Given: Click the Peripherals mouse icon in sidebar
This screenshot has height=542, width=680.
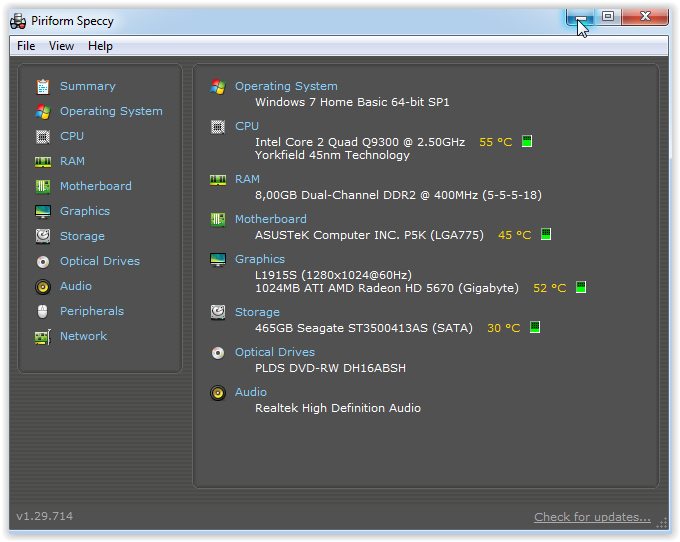Looking at the screenshot, I should 42,312.
